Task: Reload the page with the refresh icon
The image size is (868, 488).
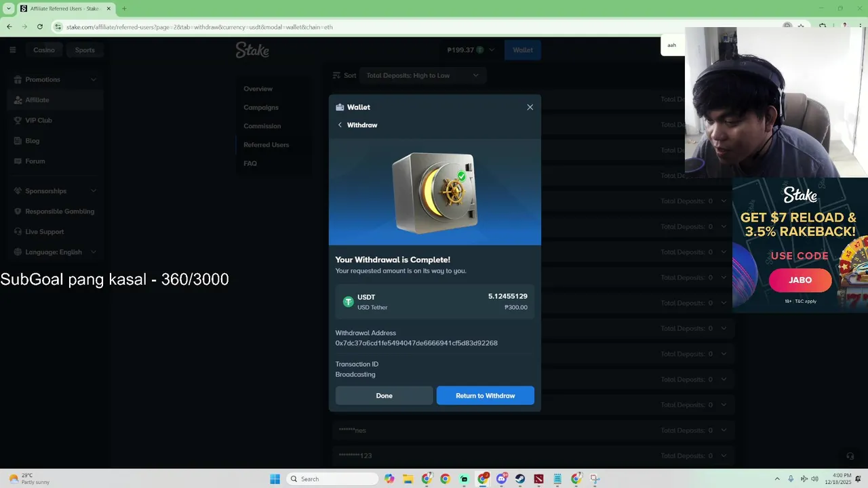Action: (40, 26)
